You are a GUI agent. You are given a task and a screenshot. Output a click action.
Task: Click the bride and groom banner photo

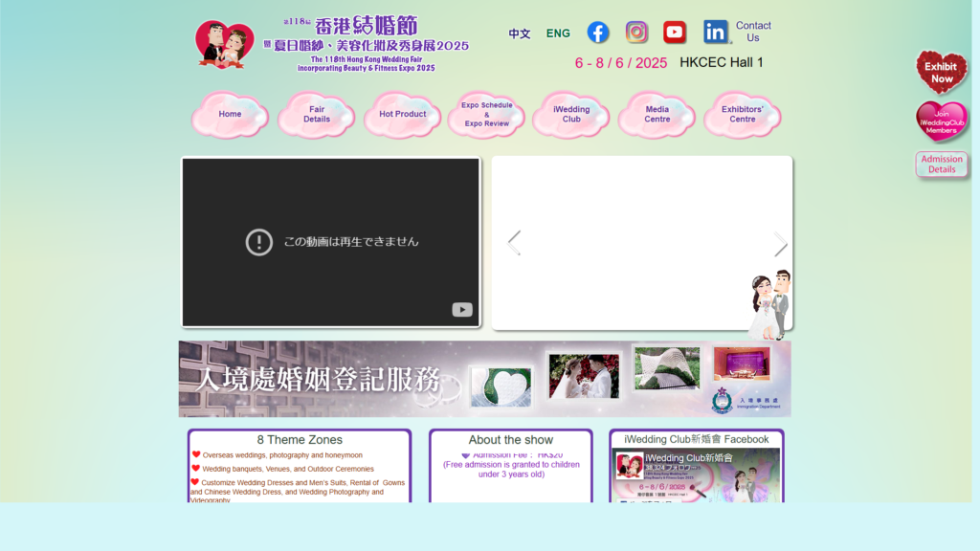(x=584, y=376)
